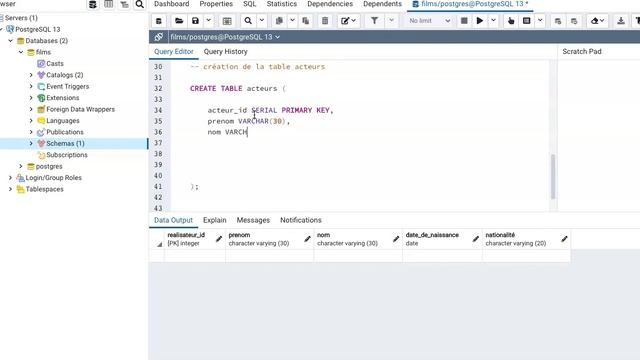Click the Query Tool icon in browser header

tap(93, 4)
